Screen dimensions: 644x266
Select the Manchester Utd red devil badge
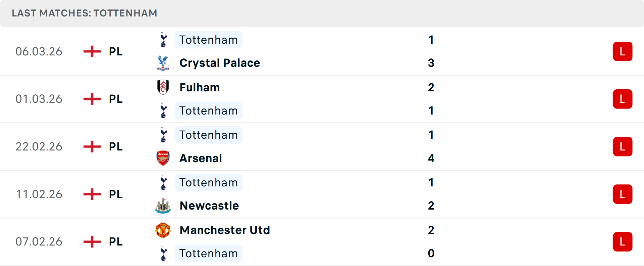(163, 230)
